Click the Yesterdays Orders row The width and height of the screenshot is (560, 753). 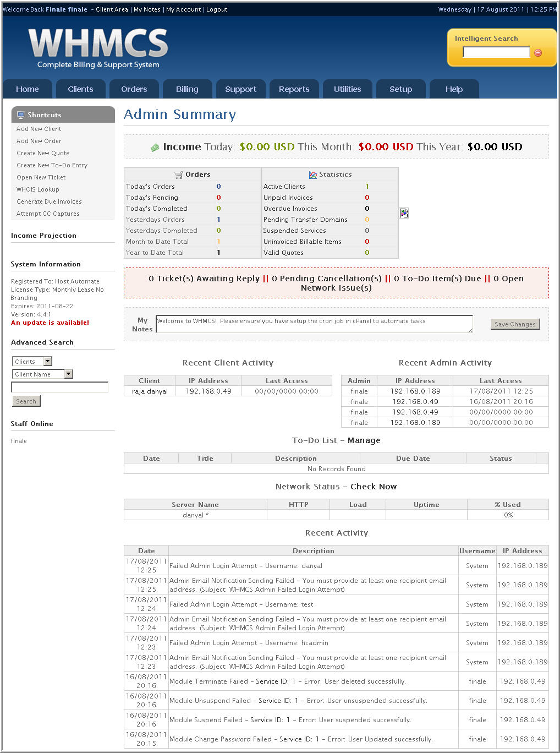click(x=192, y=220)
